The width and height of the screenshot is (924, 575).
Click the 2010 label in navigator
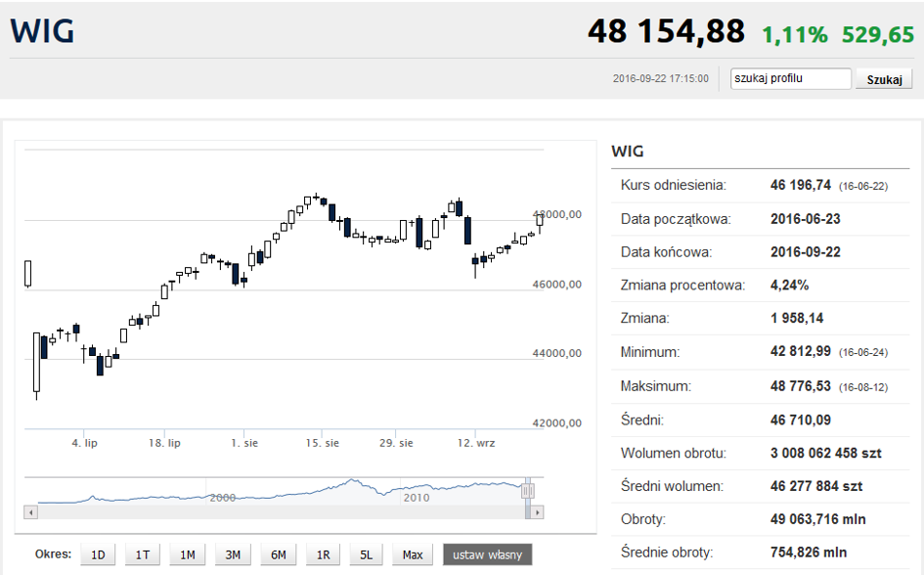click(x=416, y=498)
